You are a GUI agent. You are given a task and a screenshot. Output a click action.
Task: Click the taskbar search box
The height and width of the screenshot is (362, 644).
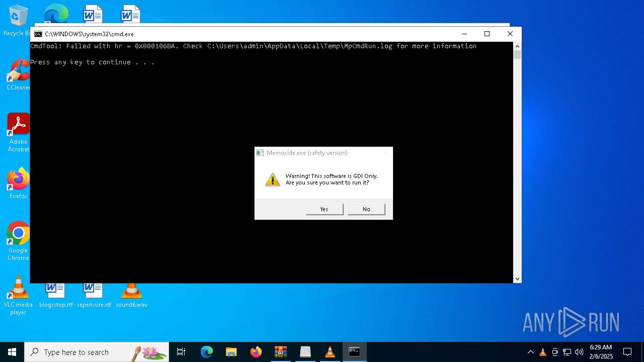click(x=97, y=352)
